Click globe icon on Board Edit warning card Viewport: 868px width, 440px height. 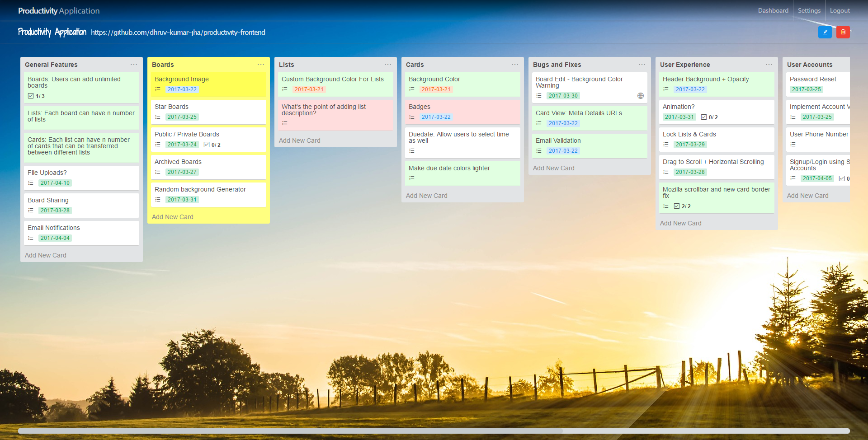pyautogui.click(x=641, y=96)
